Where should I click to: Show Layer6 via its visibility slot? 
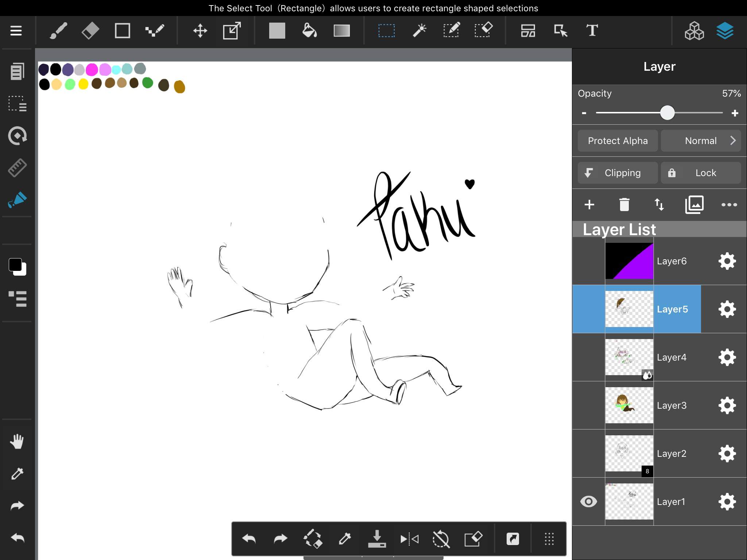click(x=589, y=261)
